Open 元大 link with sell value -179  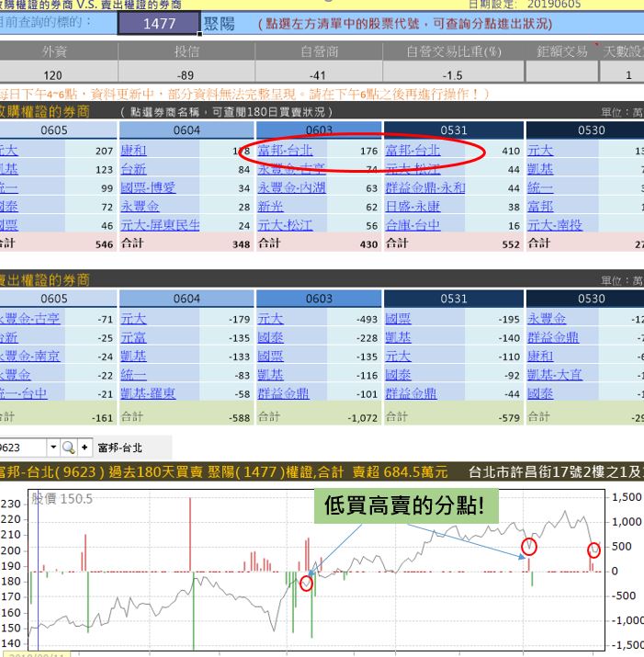[x=133, y=319]
